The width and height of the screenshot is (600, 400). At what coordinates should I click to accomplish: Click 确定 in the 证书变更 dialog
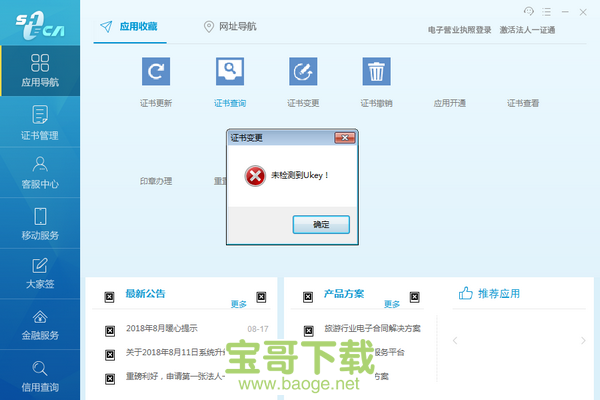tap(321, 224)
